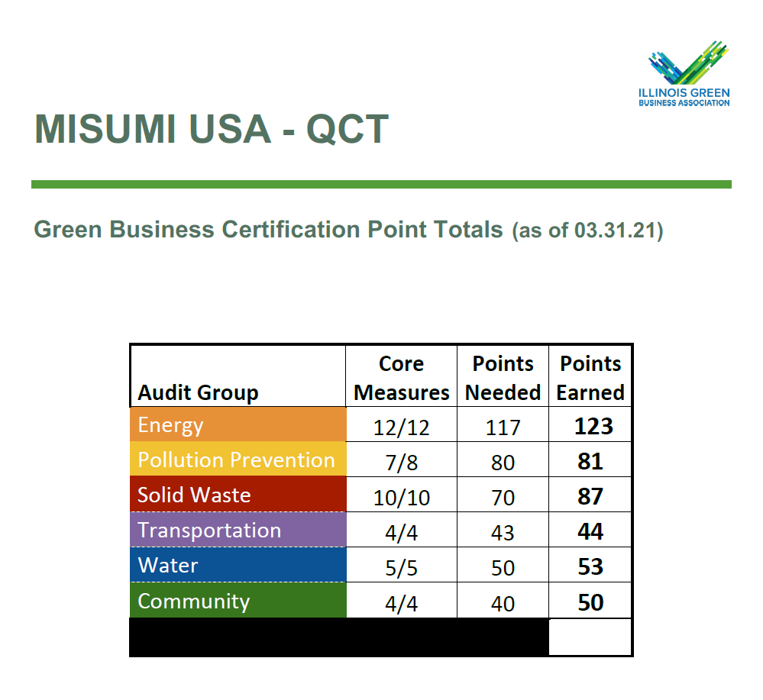This screenshot has height=700, width=763.
Task: Click Transportation's 4/4 core measures cell
Action: click(x=402, y=530)
